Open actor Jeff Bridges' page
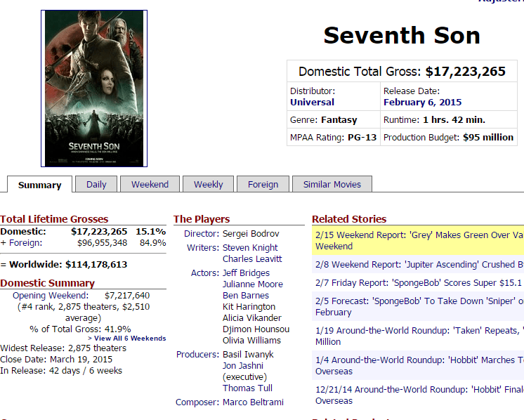Screen dimensions: 524x420 (x=246, y=273)
